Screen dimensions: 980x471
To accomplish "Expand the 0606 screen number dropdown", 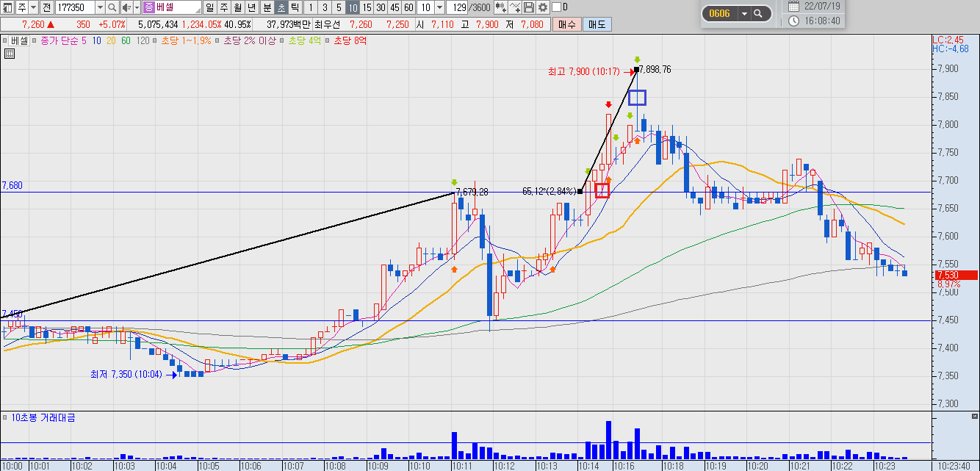I will coord(744,13).
